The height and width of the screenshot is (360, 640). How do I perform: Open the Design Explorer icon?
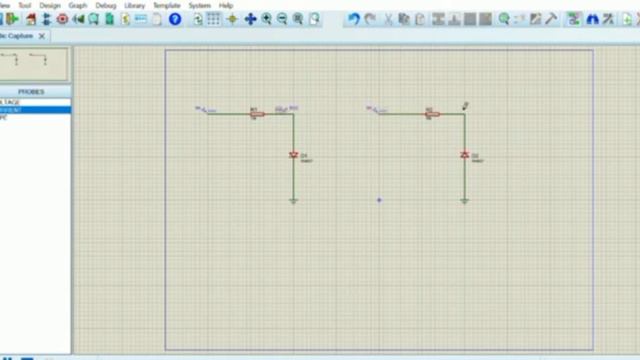[x=109, y=19]
